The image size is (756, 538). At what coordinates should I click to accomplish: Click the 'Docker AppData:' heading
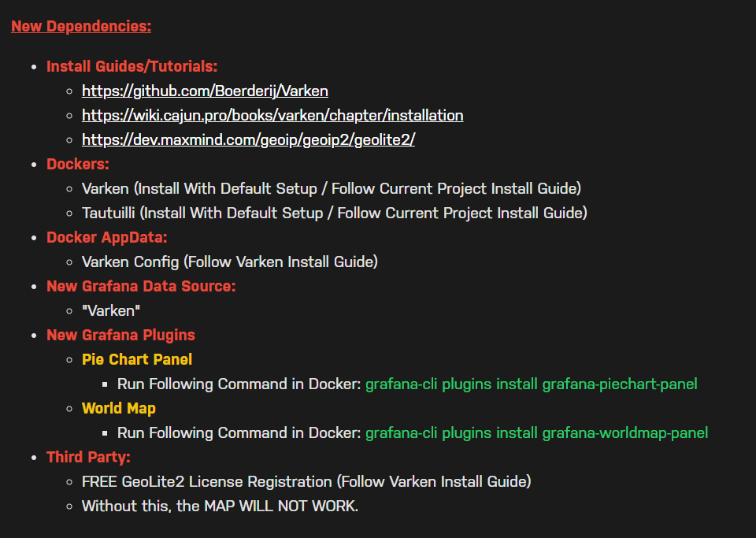click(x=107, y=237)
